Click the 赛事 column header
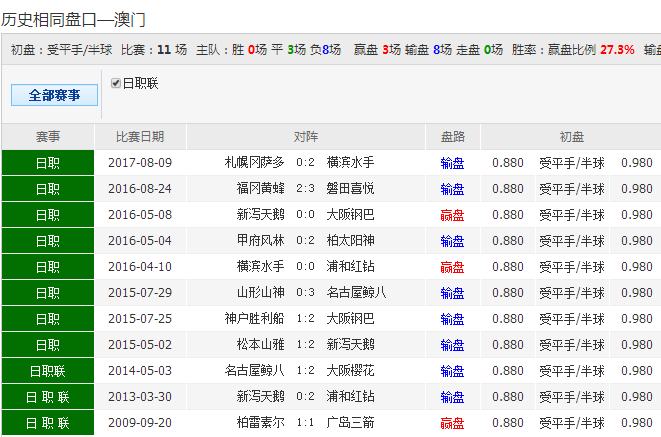The image size is (661, 437). (47, 137)
